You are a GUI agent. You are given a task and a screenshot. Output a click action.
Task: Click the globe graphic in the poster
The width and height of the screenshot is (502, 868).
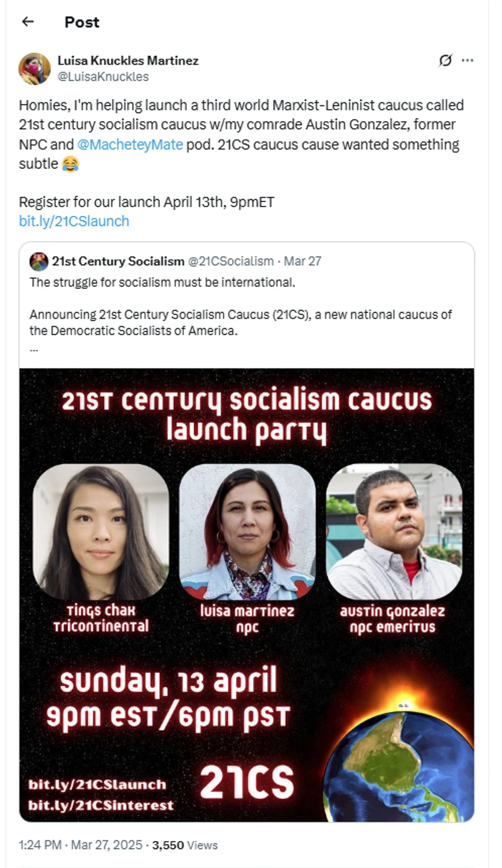(x=399, y=767)
